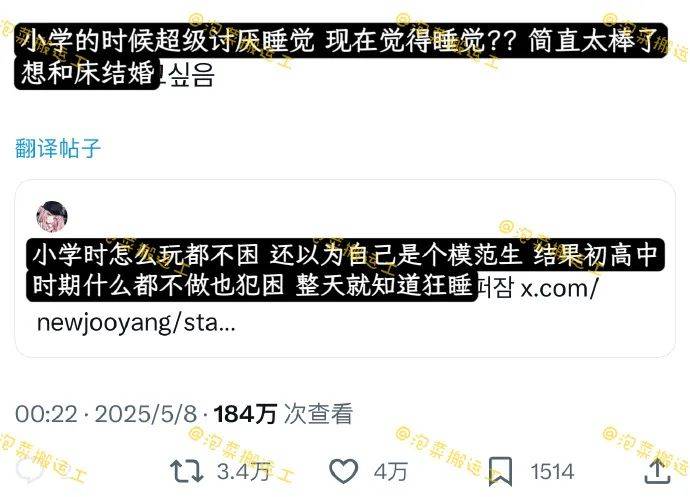Click the reply bubble icon
This screenshot has height=497, width=690.
pyautogui.click(x=30, y=471)
